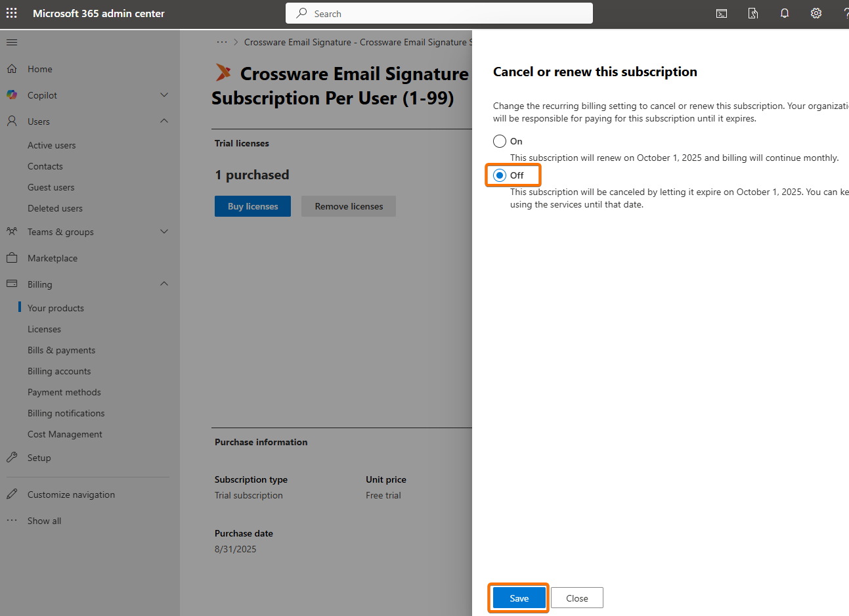Click the Close button in panel
Screen dimensions: 849x616
click(577, 598)
